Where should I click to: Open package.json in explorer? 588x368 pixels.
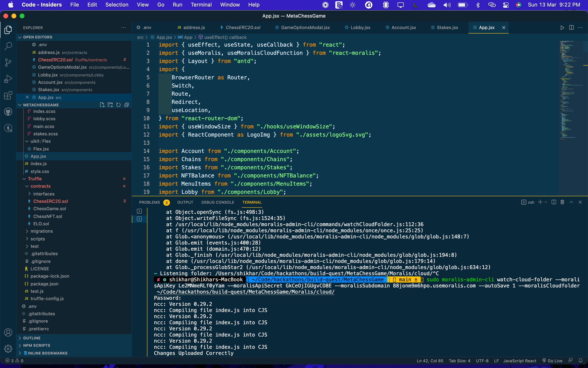pos(44,284)
